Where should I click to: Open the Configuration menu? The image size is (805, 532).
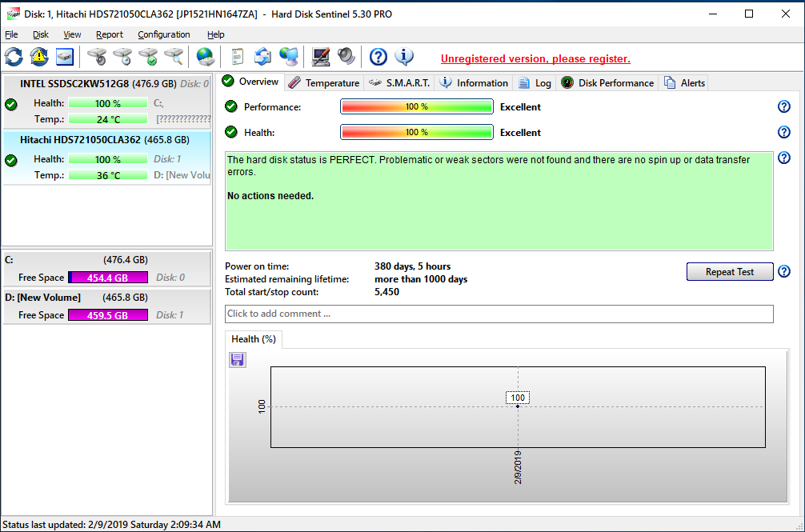163,34
